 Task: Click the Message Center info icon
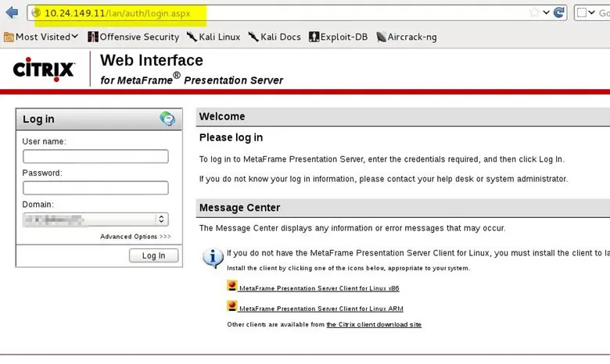click(x=213, y=258)
